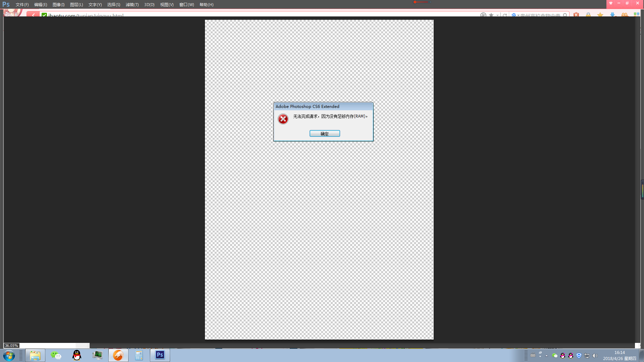Open the 图层(L) menu
644x362 pixels.
click(76, 5)
